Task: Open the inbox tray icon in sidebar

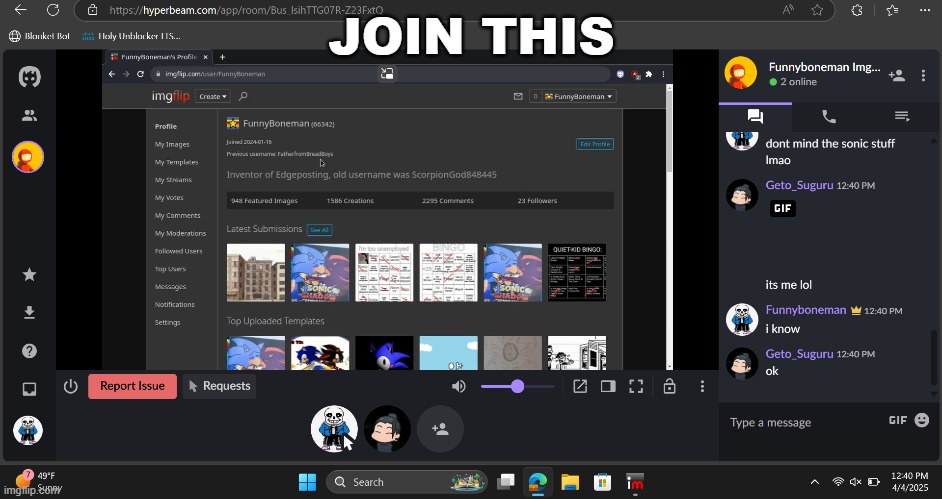Action: [x=29, y=389]
